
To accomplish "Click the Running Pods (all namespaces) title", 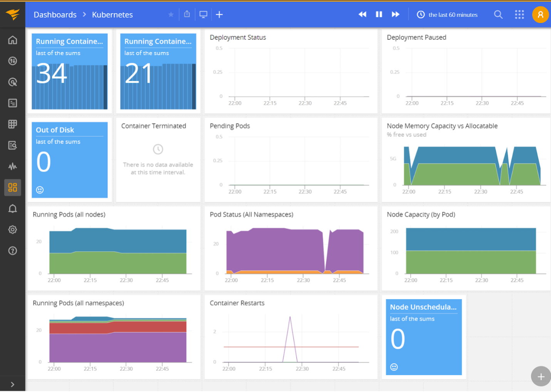I will click(78, 303).
